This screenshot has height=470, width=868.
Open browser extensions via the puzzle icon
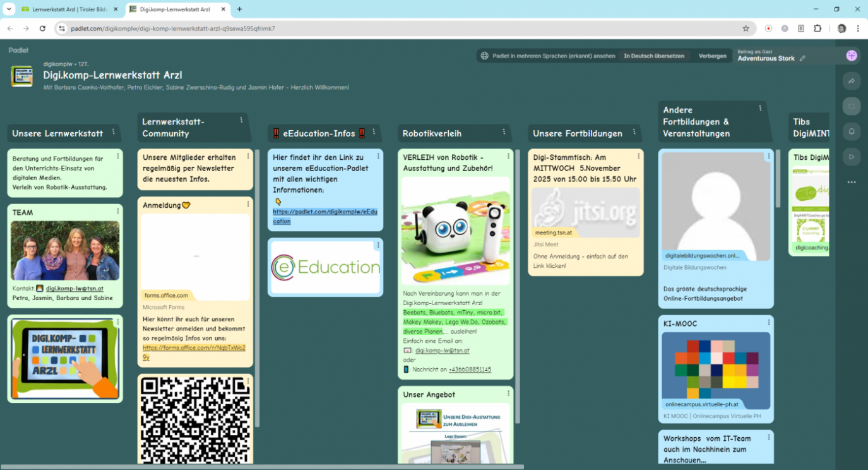[x=816, y=28]
